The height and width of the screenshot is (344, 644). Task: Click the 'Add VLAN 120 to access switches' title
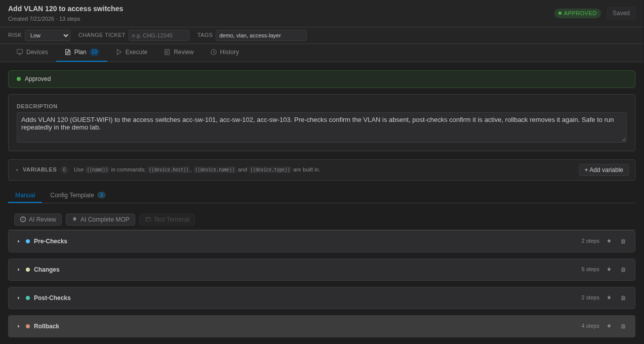point(66,9)
